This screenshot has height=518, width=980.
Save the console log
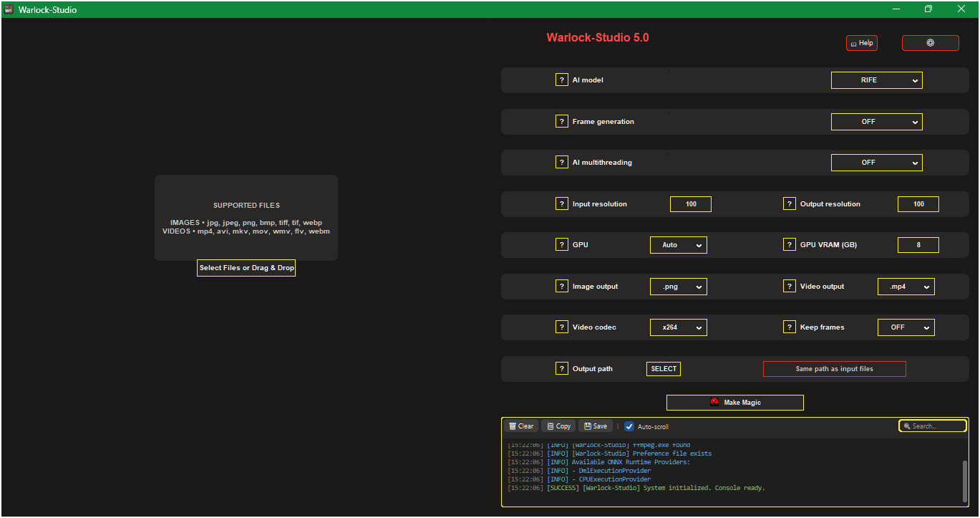[x=596, y=426]
